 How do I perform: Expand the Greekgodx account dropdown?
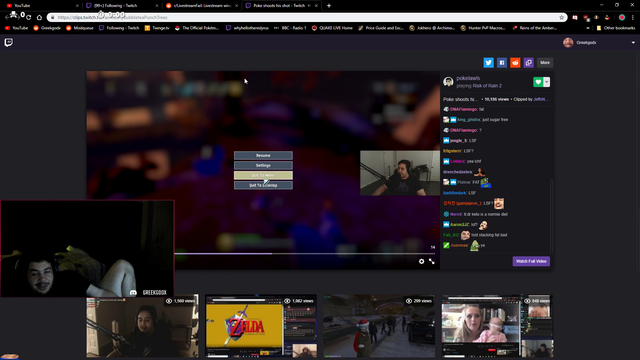(x=633, y=42)
